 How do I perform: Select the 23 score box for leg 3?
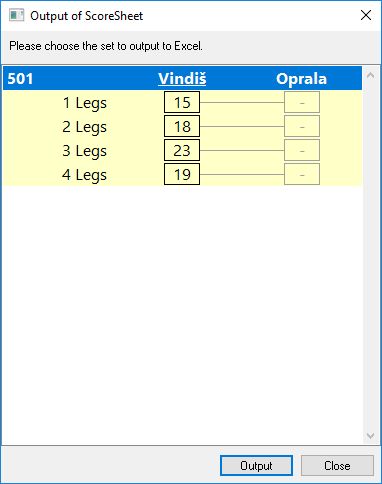182,150
